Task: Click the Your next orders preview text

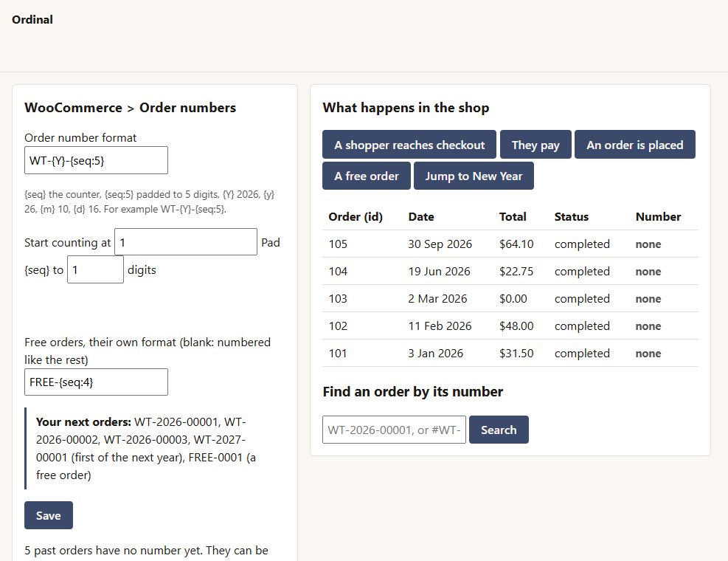Action: 146,449
